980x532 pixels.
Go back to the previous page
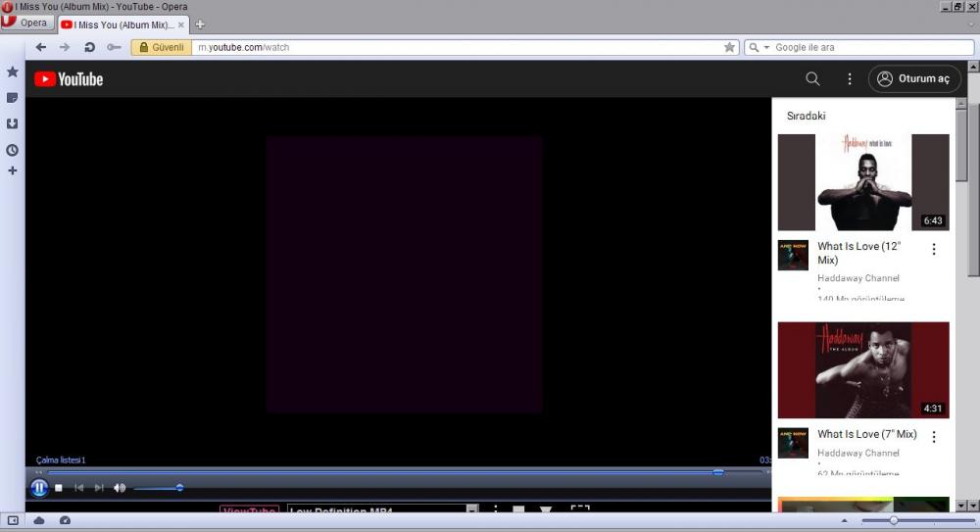pyautogui.click(x=40, y=47)
